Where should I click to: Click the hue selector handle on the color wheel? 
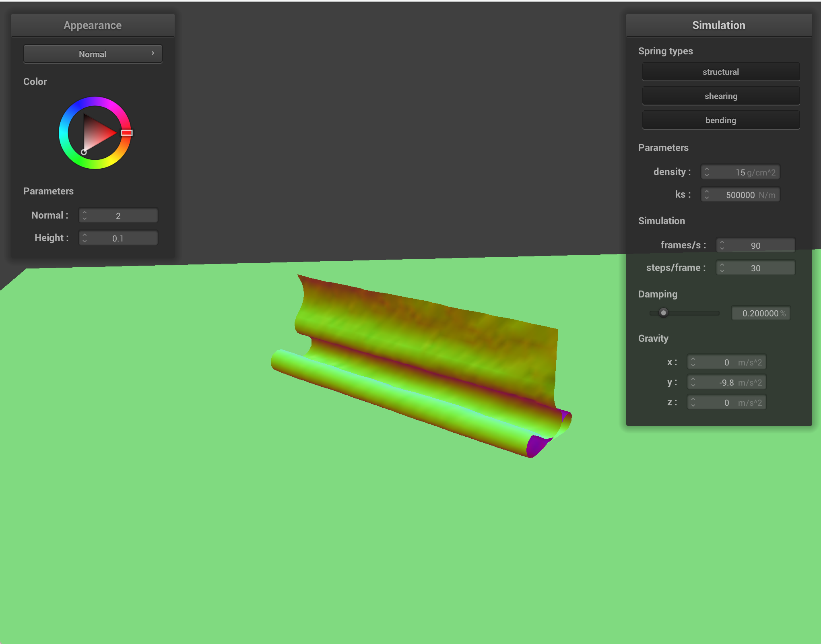tap(126, 133)
